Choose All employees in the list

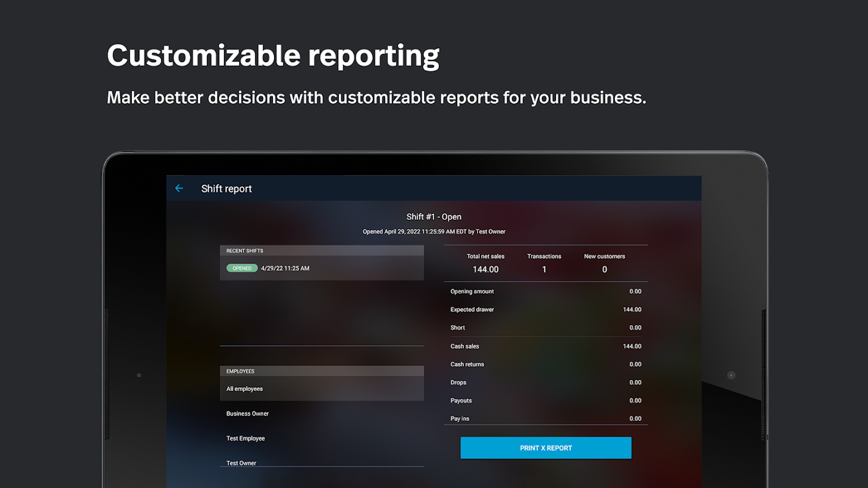click(322, 389)
